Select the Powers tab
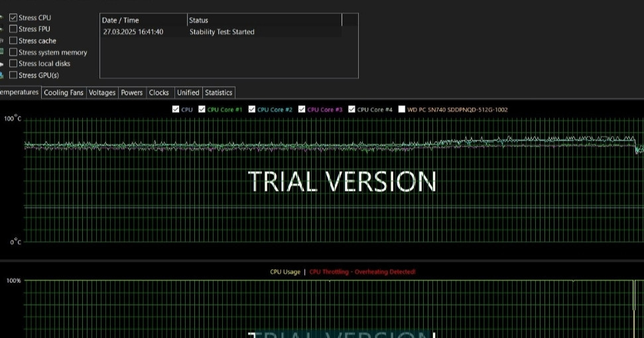Image resolution: width=644 pixels, height=338 pixels. [x=132, y=93]
